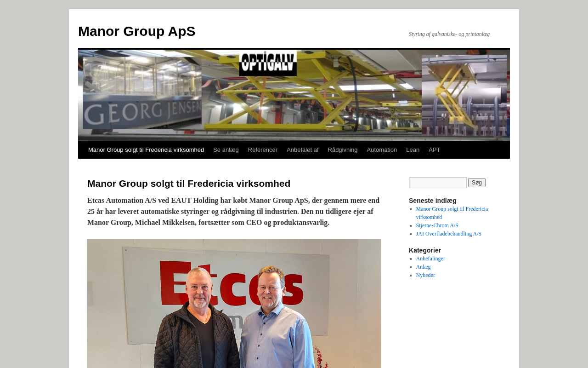Open the Referencer menu item
The width and height of the screenshot is (588, 368).
263,150
